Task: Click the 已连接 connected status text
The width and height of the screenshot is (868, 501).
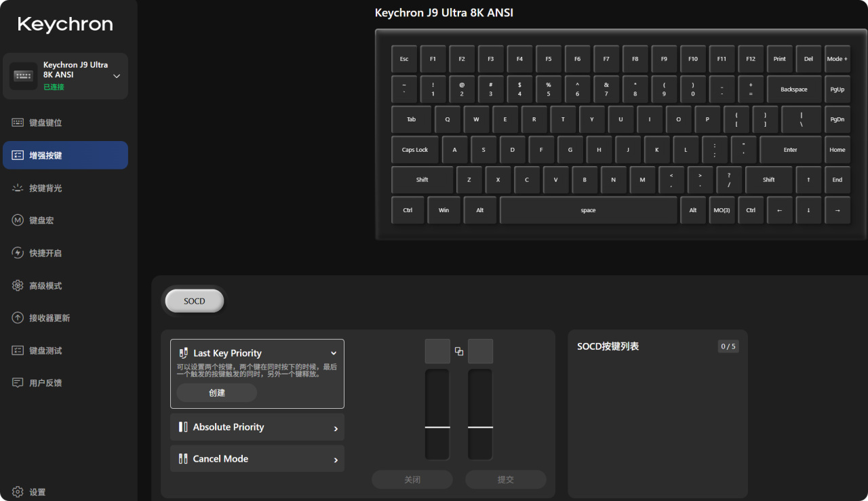Action: 54,87
